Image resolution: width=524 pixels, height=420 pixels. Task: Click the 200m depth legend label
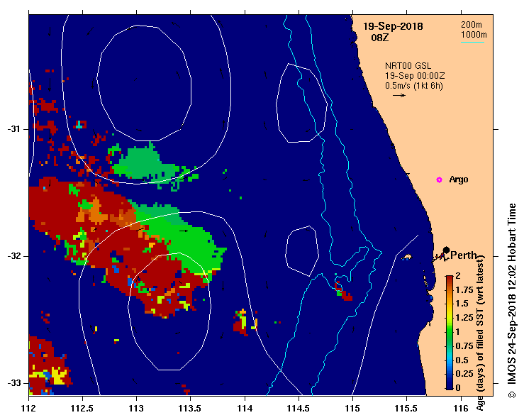point(473,25)
